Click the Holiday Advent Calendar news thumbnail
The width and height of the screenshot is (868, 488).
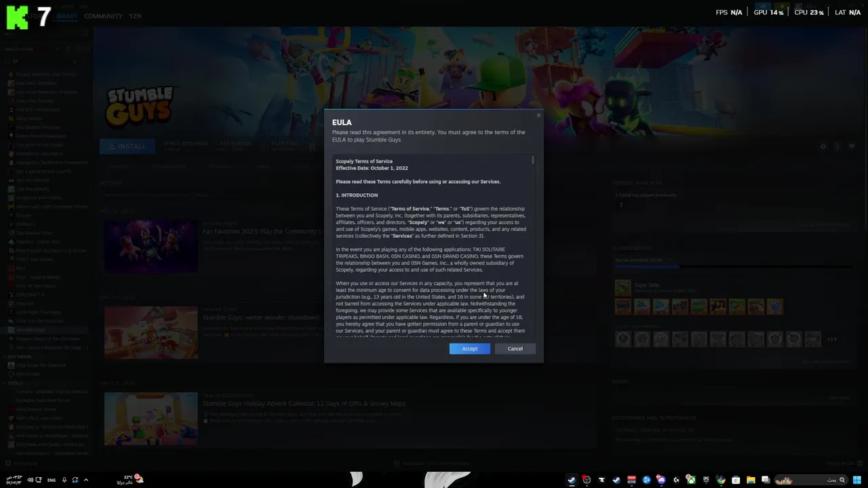(x=151, y=419)
